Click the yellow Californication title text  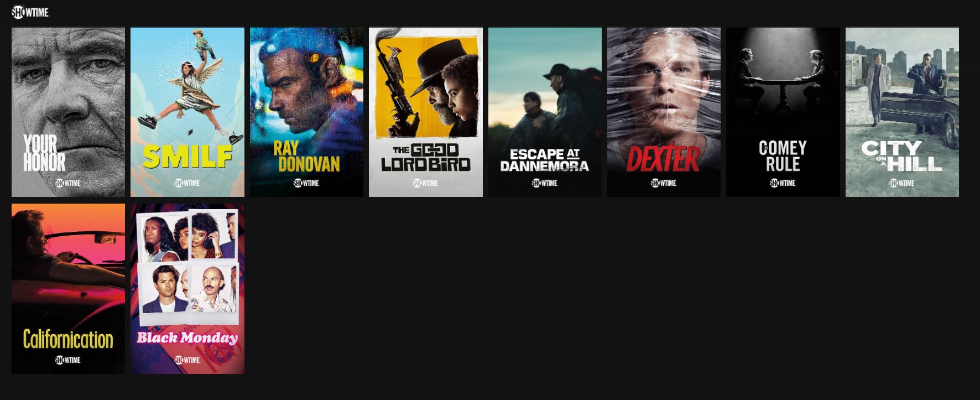click(x=68, y=339)
